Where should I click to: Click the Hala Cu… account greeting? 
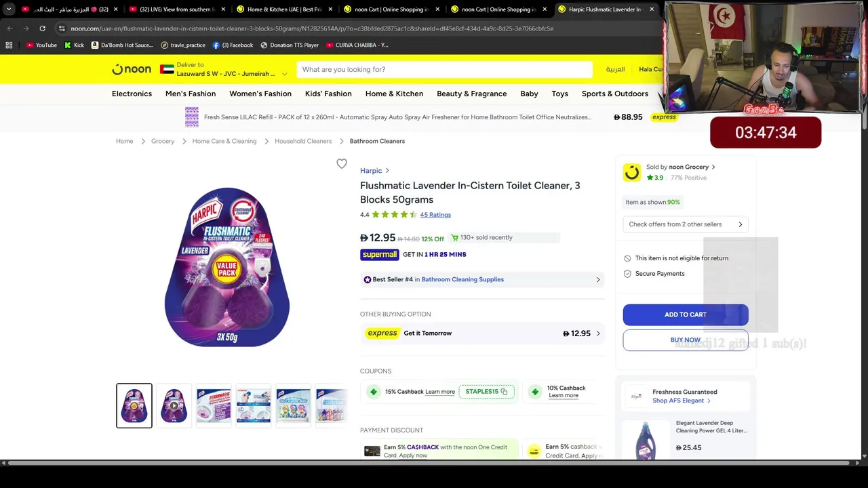click(650, 69)
